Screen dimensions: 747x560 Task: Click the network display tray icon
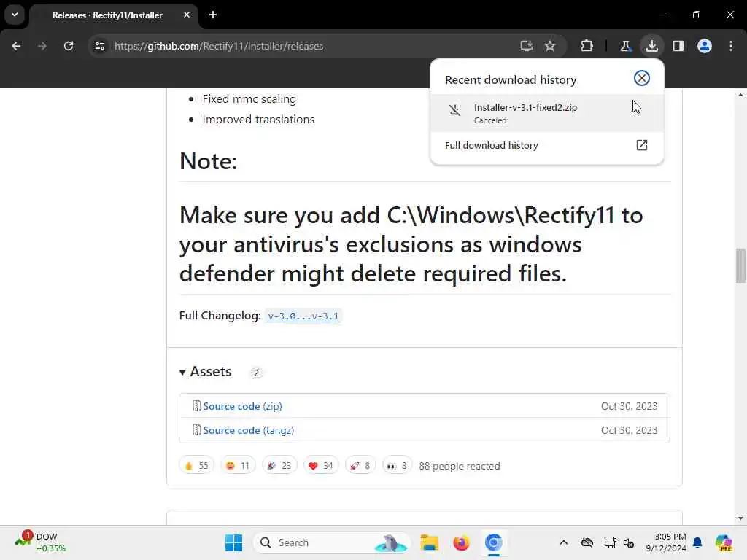tap(611, 542)
